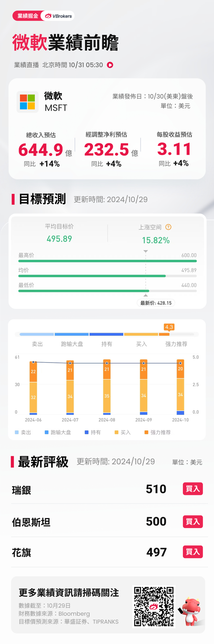Click the Microsoft four-color logo
This screenshot has width=214, height=644.
click(x=28, y=102)
